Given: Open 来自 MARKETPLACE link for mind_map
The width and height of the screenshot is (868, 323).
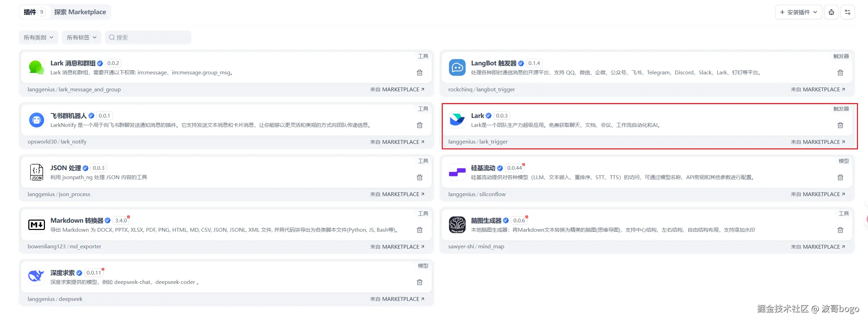Looking at the screenshot, I should pyautogui.click(x=818, y=247).
